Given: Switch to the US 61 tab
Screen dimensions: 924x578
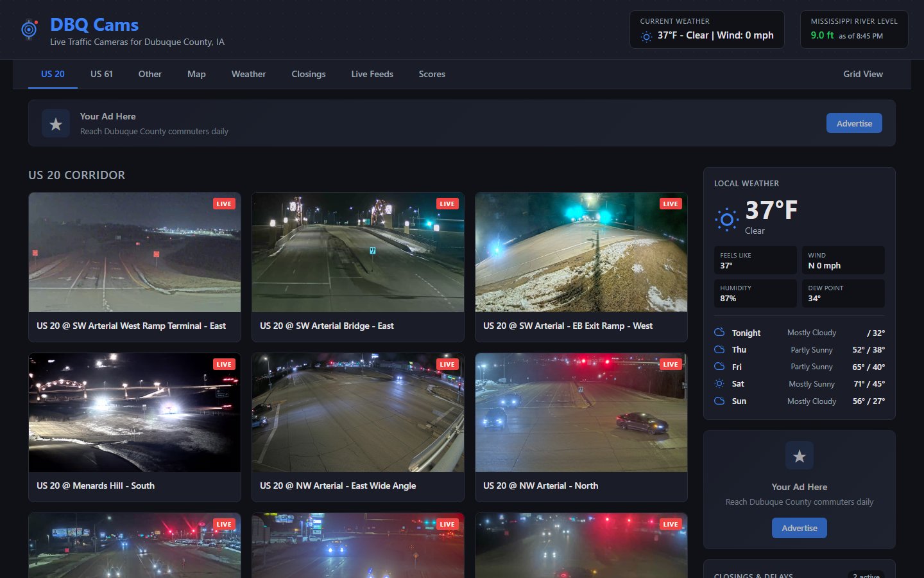Looking at the screenshot, I should point(101,74).
